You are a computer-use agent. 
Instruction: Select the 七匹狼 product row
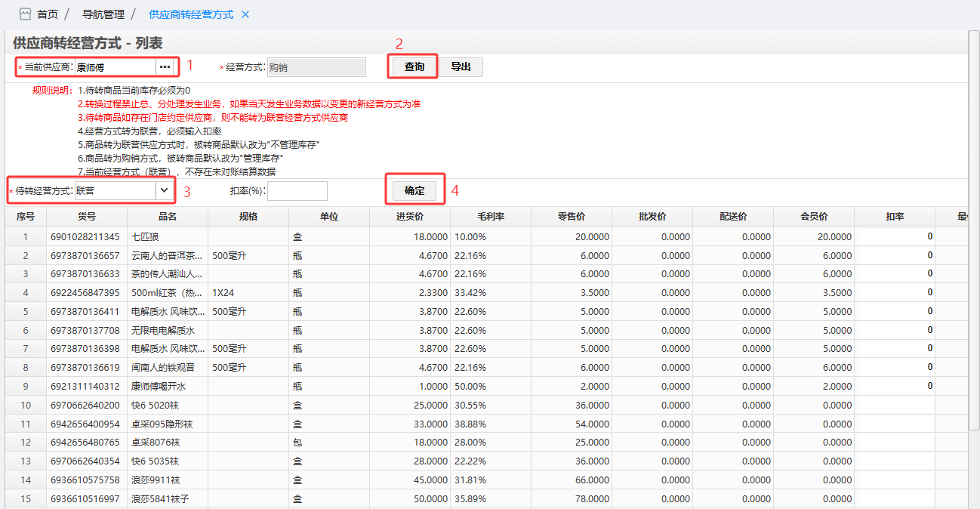point(167,237)
